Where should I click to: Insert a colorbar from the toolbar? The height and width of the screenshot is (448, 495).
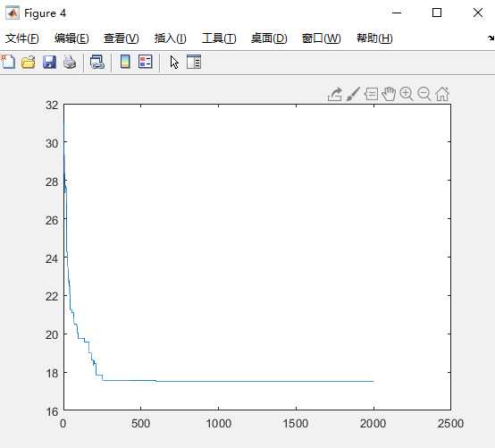[125, 62]
